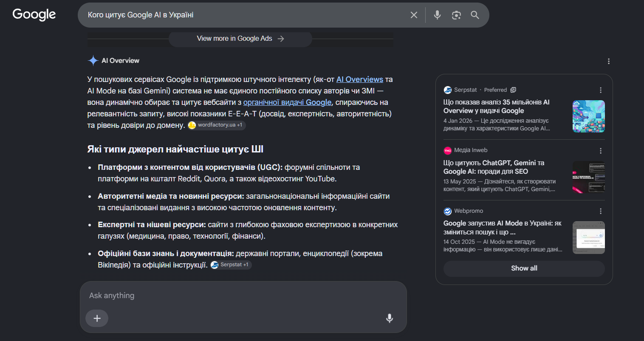Open three-dot menu for Serpstat result
Image resolution: width=644 pixels, height=341 pixels.
coord(601,90)
